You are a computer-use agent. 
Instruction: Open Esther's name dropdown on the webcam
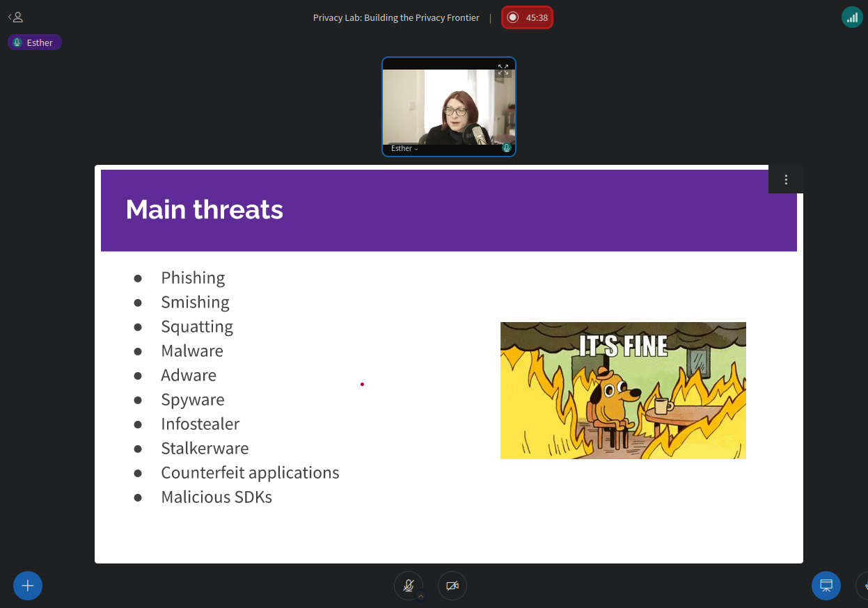pos(404,149)
